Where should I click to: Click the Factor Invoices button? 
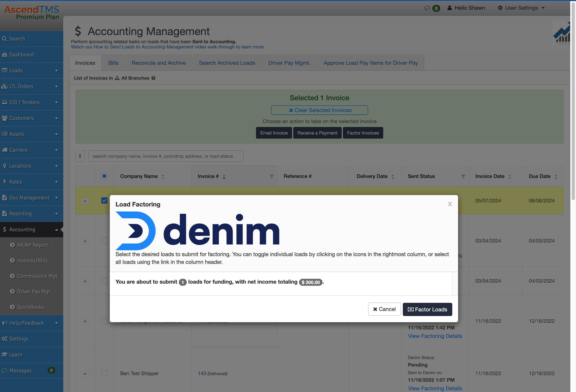click(363, 133)
